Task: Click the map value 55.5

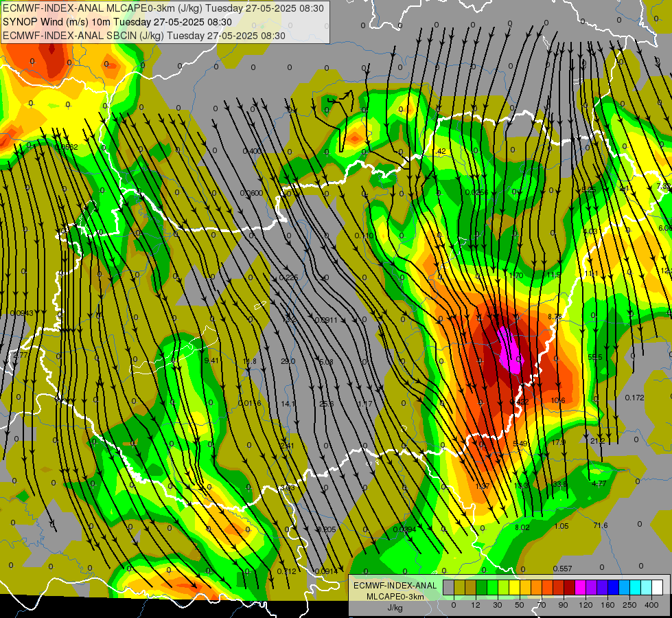Action: 595,357
